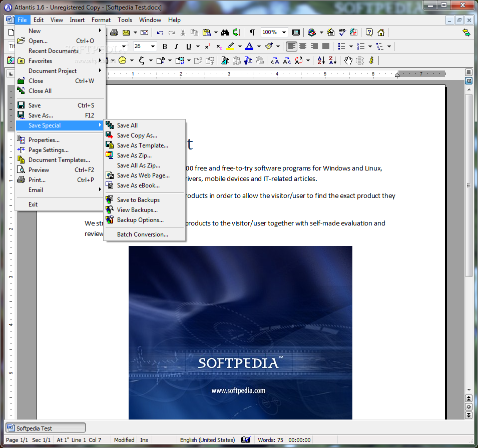Open the font color dropdown arrow
The height and width of the screenshot is (448, 478).
click(x=259, y=46)
